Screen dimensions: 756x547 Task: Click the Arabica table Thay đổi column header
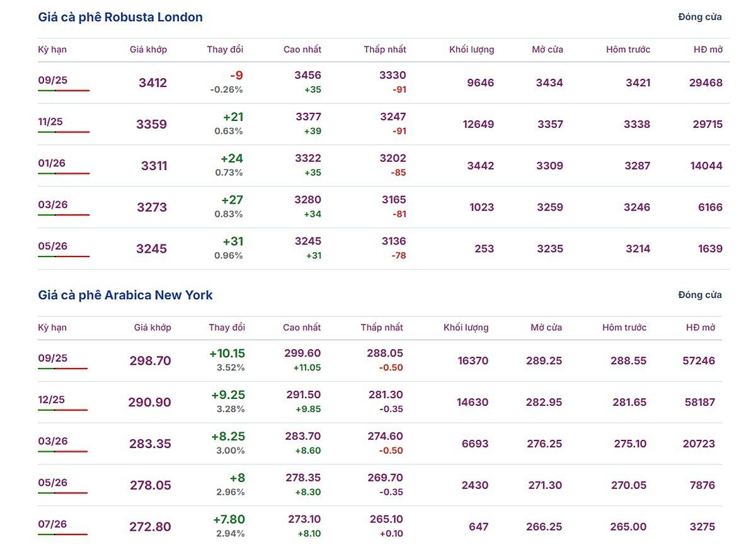pyautogui.click(x=227, y=327)
